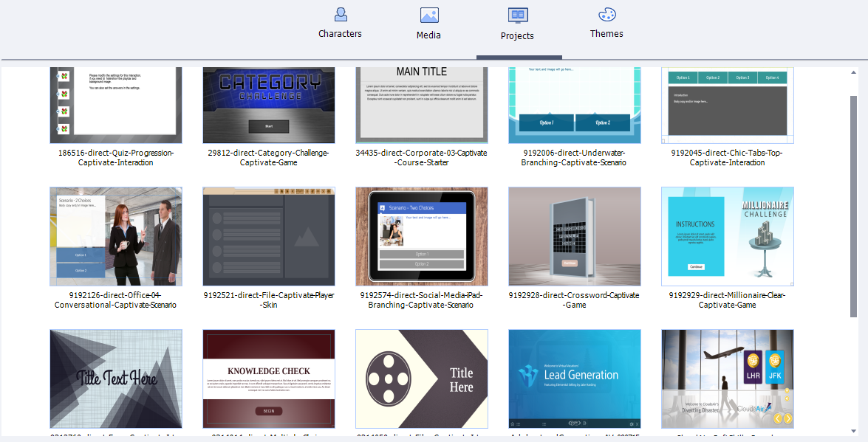
Task: Choose the Social Media iPad Branching thumbnail
Action: coord(422,236)
